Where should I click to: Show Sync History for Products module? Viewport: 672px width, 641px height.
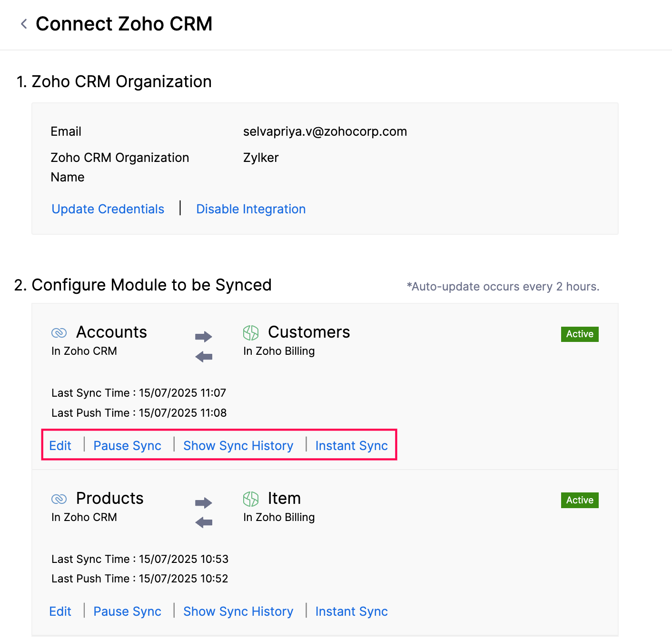[238, 611]
